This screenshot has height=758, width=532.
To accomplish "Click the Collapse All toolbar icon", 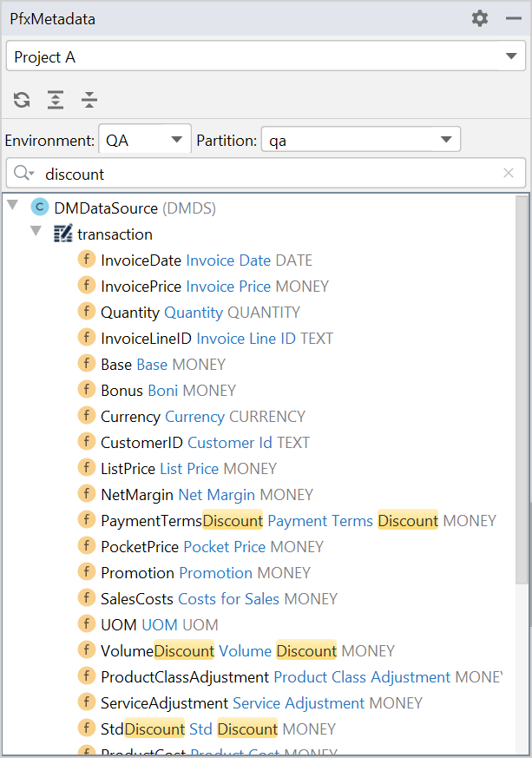I will coord(89,100).
